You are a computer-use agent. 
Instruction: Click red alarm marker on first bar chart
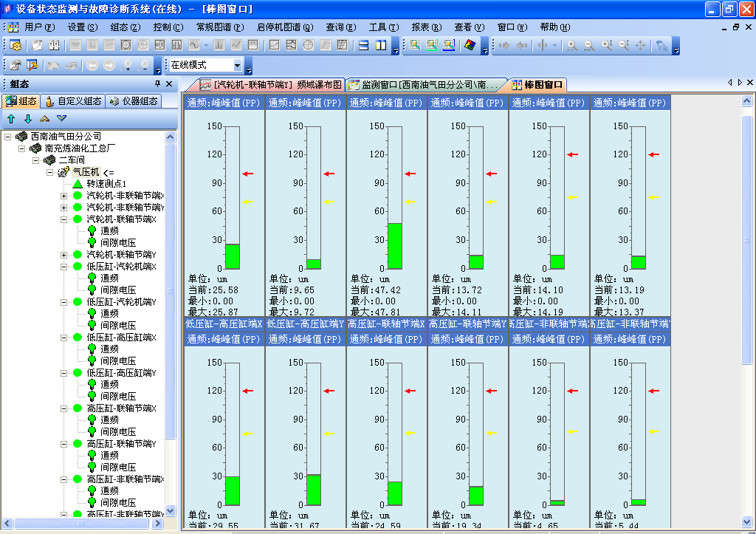(248, 174)
